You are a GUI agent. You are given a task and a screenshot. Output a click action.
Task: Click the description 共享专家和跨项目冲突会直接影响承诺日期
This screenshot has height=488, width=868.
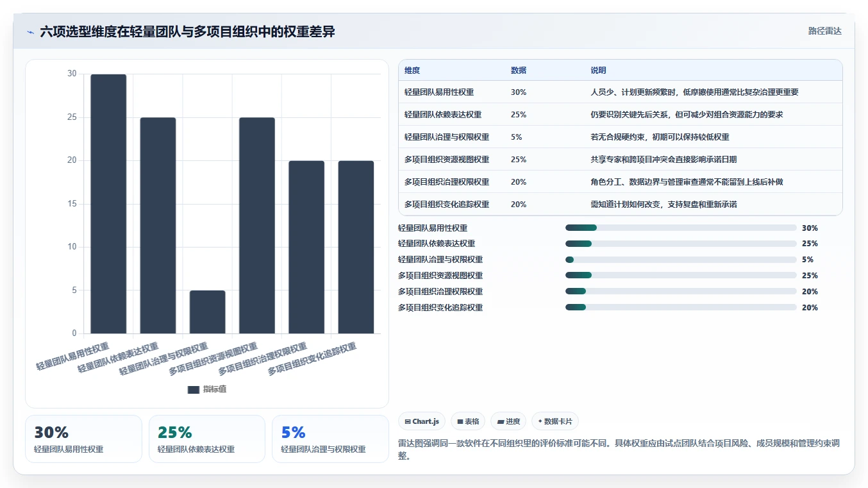pyautogui.click(x=664, y=160)
